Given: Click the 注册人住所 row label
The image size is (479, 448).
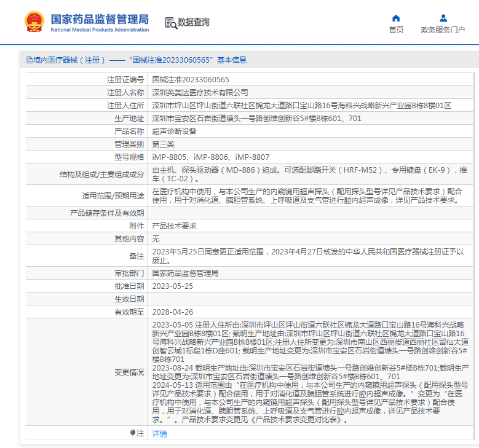Looking at the screenshot, I should (x=125, y=105).
